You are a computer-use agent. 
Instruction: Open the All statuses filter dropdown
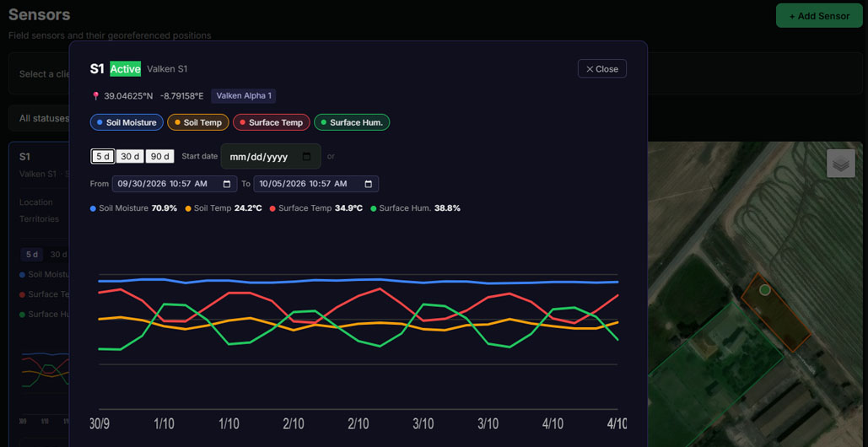39,118
